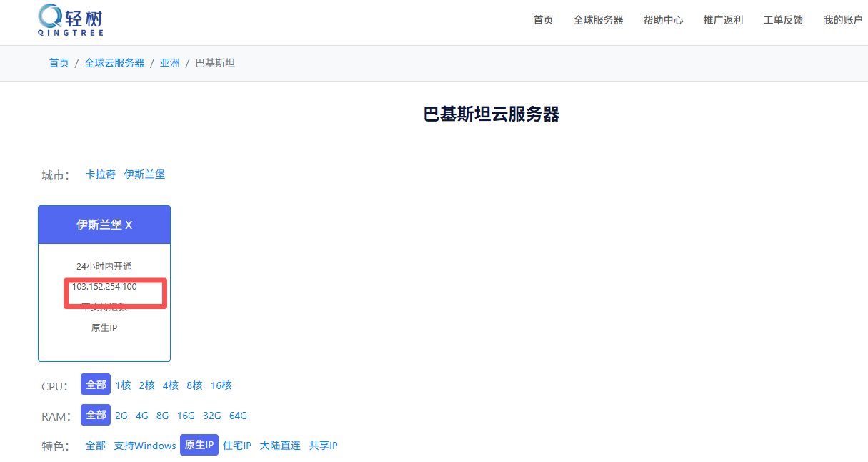The width and height of the screenshot is (868, 462).
Task: Open 首页 in top navigation
Action: [543, 20]
